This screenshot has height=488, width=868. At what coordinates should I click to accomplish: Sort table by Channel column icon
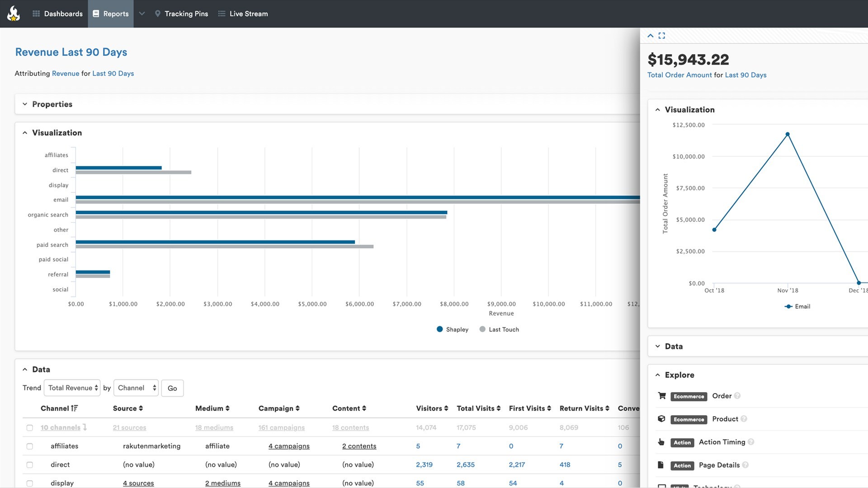click(75, 408)
